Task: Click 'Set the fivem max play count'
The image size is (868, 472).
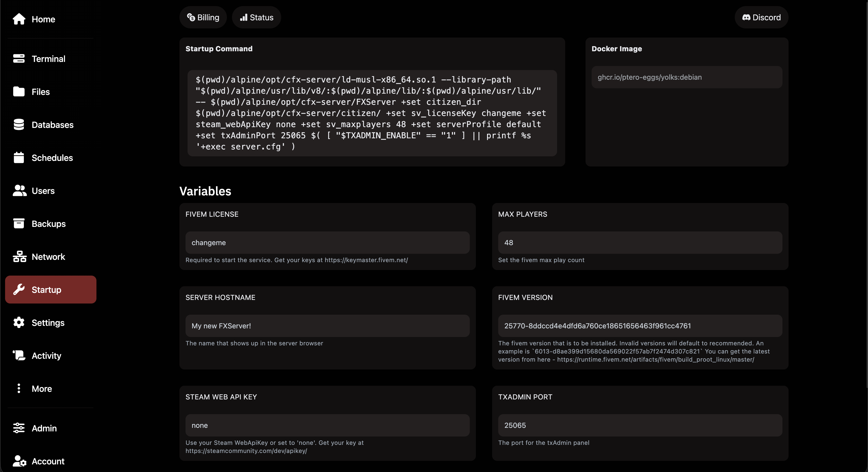Action: click(x=542, y=260)
